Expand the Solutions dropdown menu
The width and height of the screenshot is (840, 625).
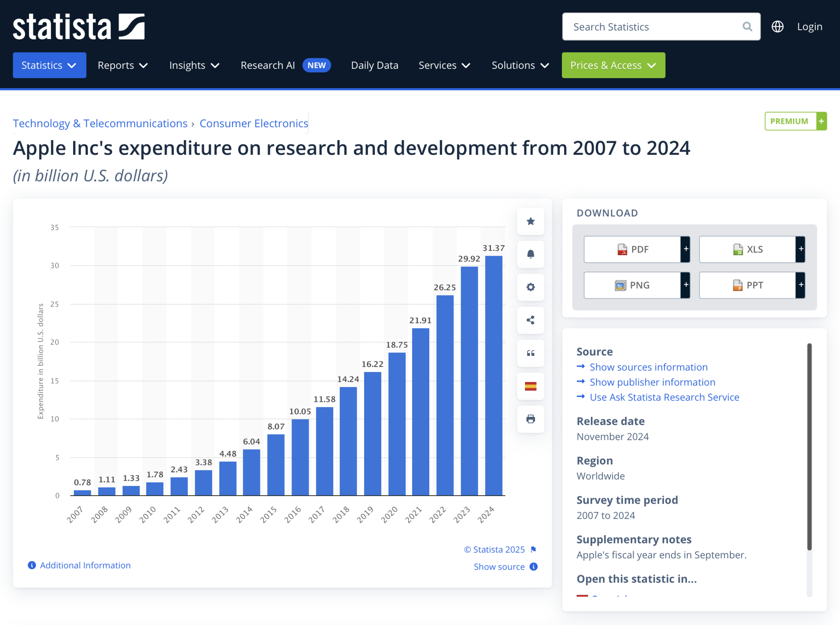tap(520, 65)
